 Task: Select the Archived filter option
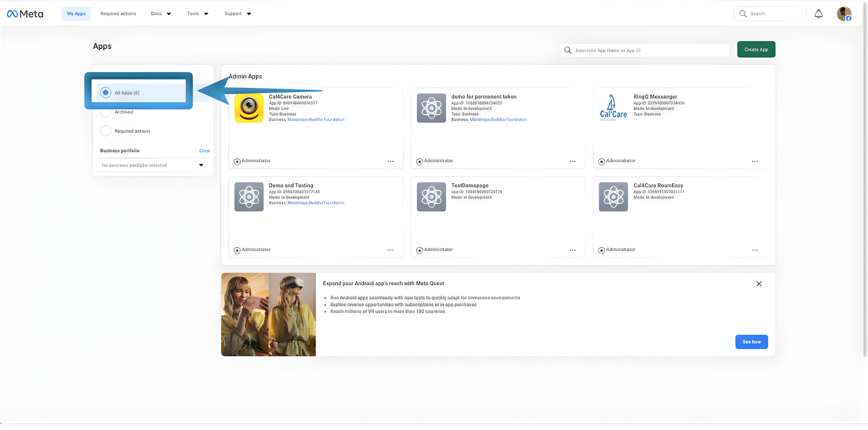pos(106,112)
